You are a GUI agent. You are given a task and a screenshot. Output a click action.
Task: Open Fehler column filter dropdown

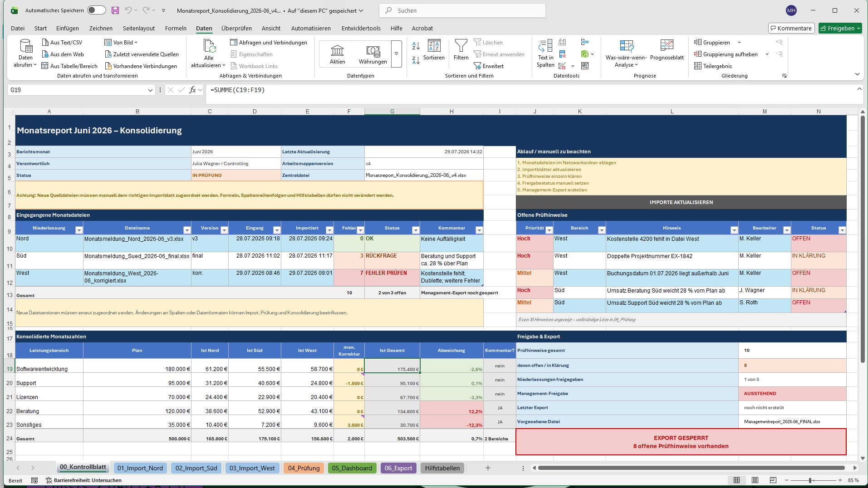pyautogui.click(x=361, y=230)
